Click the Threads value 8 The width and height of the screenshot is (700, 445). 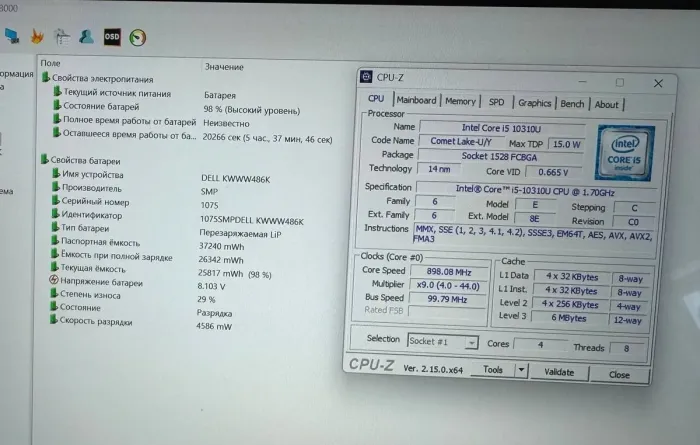point(626,348)
